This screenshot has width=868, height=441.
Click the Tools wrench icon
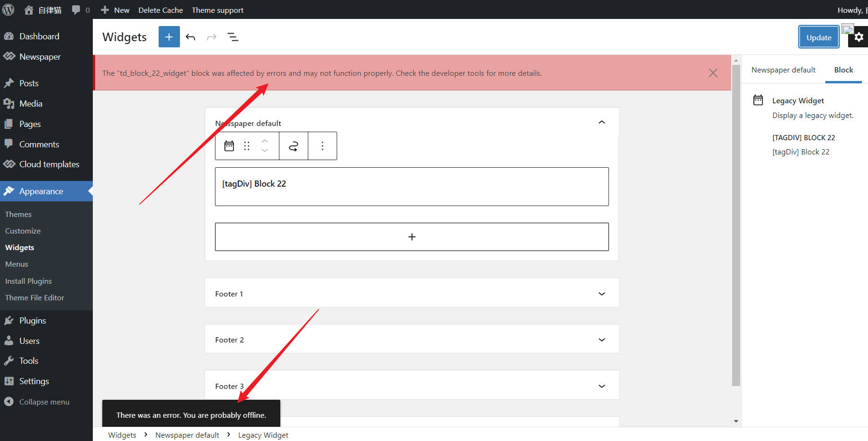pos(9,361)
